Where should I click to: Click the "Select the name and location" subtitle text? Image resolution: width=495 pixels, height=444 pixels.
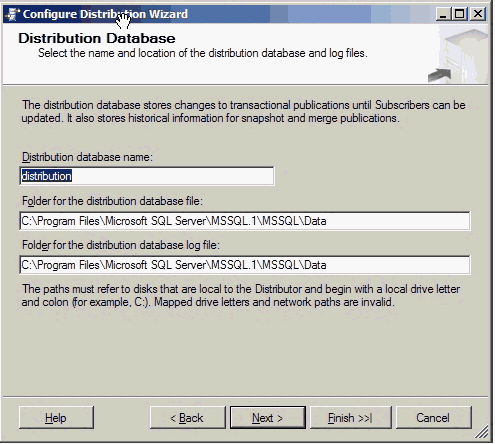[203, 53]
